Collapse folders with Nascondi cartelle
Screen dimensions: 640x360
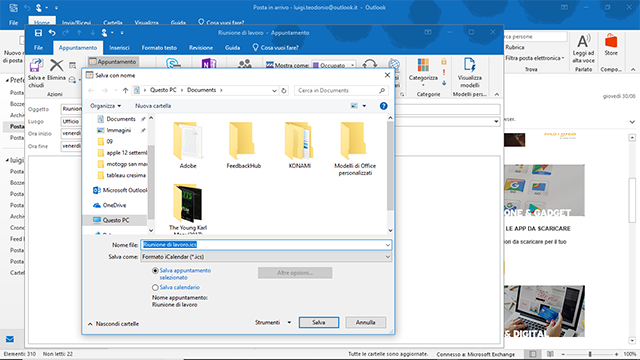(x=113, y=324)
